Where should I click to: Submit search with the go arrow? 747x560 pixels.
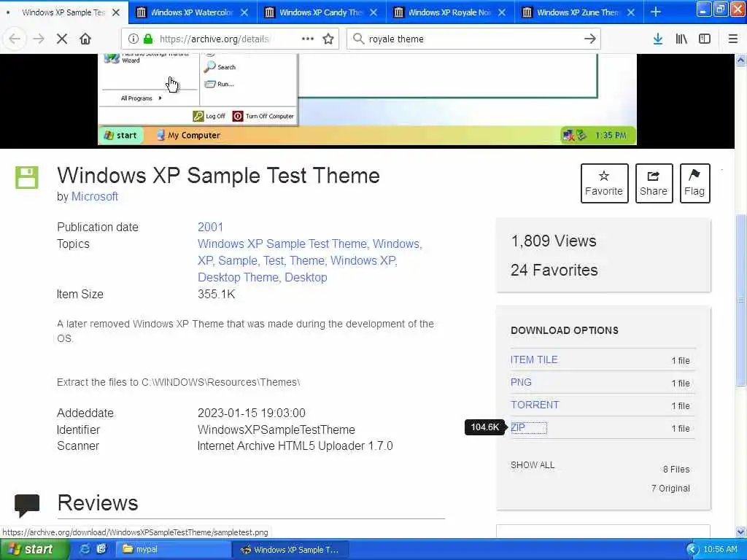(x=589, y=39)
